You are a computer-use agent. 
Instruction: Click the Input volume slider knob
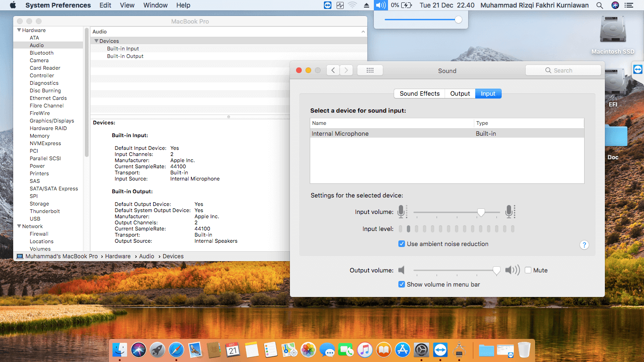point(481,213)
